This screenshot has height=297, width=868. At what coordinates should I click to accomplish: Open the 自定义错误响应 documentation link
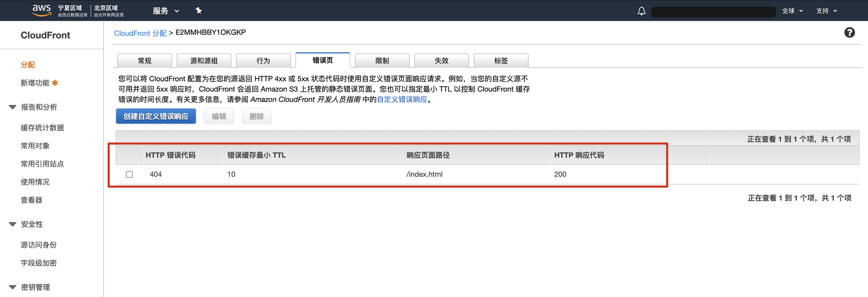coord(402,99)
